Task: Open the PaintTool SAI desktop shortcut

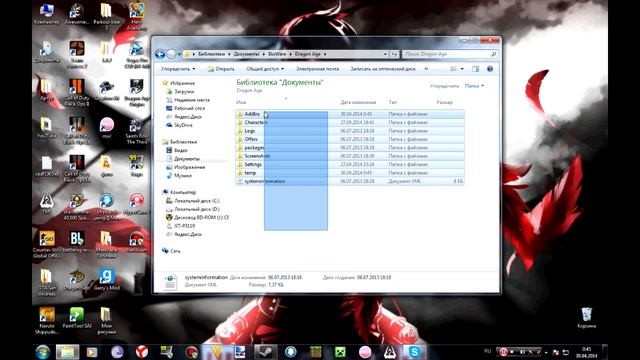Action: tap(76, 318)
